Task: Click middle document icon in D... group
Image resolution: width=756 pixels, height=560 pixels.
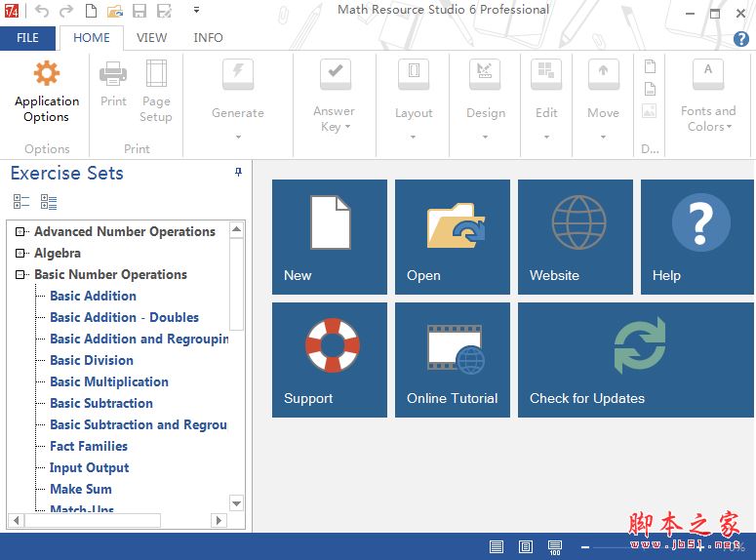Action: pyautogui.click(x=650, y=89)
